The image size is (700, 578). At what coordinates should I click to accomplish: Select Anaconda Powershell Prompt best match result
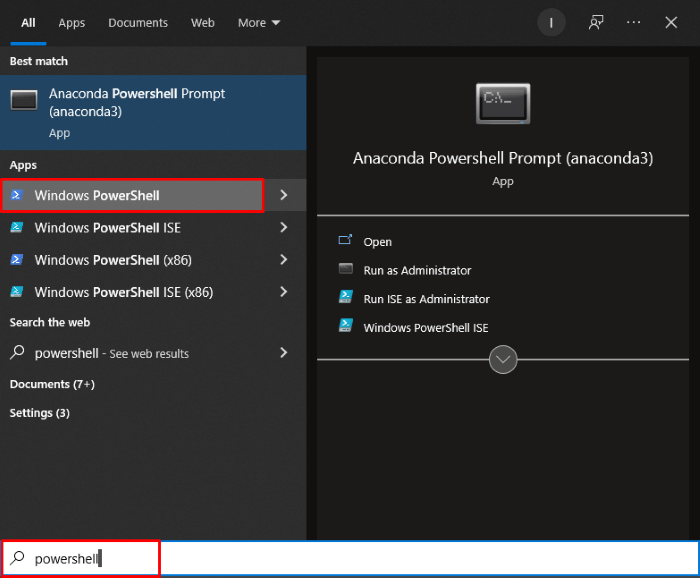point(153,112)
